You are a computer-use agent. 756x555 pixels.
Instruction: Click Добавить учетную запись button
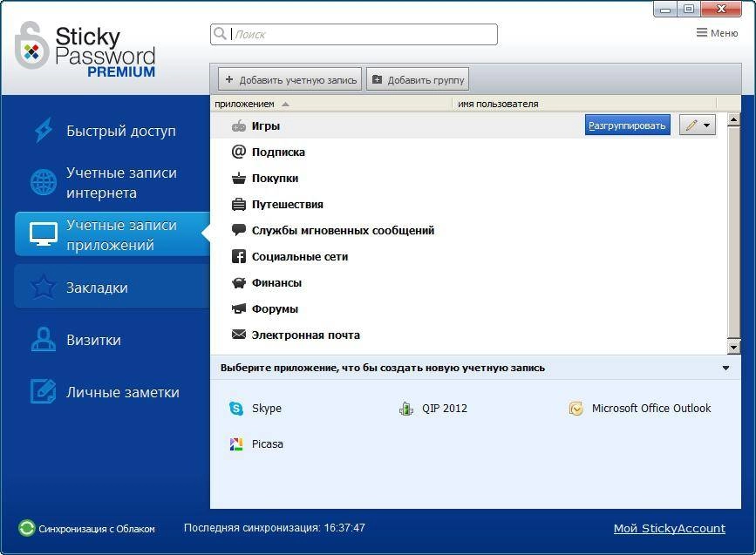(x=290, y=79)
